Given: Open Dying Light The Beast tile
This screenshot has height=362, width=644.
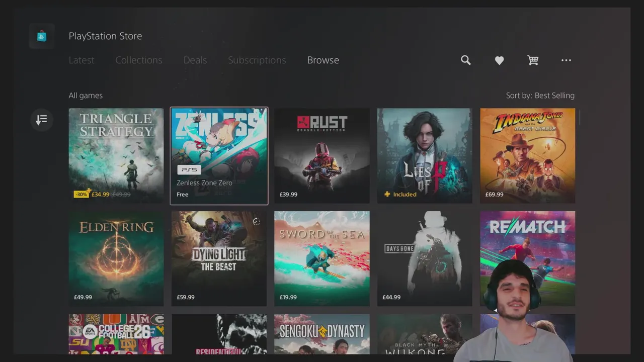Looking at the screenshot, I should pos(219,258).
